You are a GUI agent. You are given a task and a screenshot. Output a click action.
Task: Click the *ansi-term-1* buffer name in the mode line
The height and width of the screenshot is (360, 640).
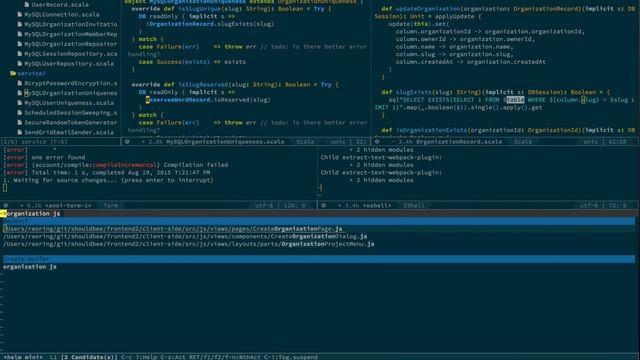(x=68, y=205)
